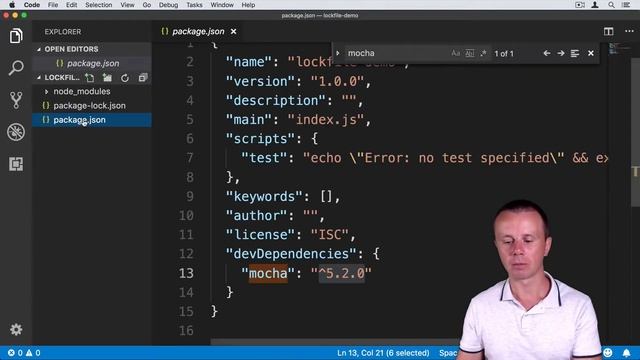
Task: Open the View menu
Action: tap(127, 5)
